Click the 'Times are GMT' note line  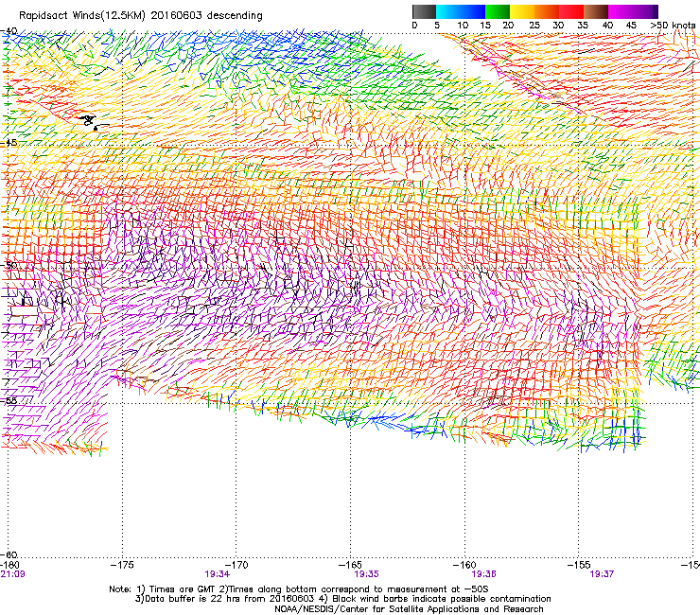[299, 589]
